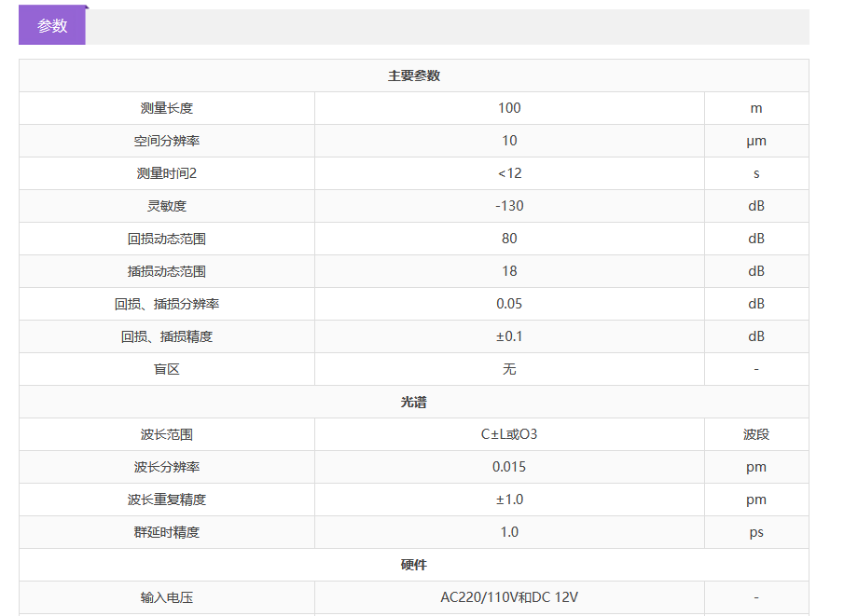The image size is (844, 616).
Task: Click the 主要参数 section header
Action: pyautogui.click(x=414, y=75)
